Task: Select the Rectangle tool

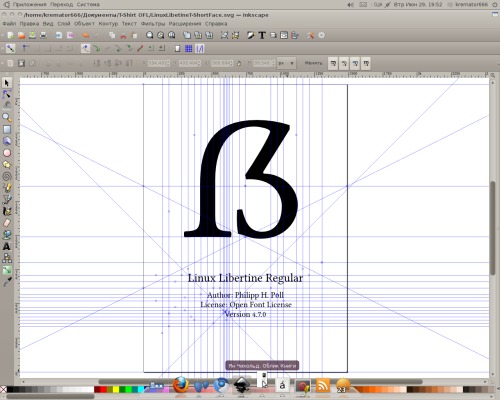Action: click(x=7, y=129)
